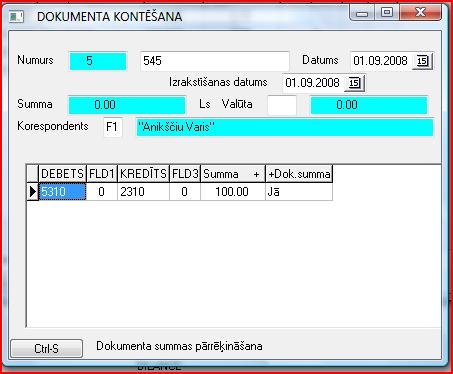Screen dimensions: 453x374
Task: Click the Summa field showing 0.00
Action: pos(127,105)
